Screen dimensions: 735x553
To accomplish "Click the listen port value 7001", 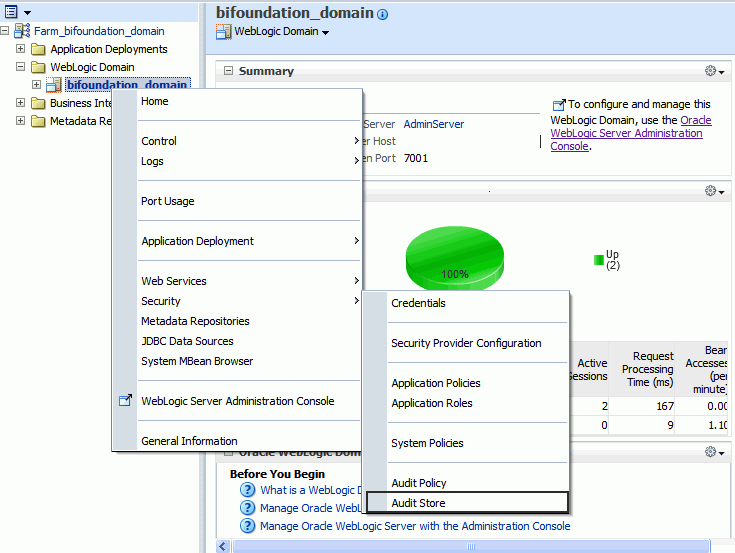I will (x=416, y=158).
